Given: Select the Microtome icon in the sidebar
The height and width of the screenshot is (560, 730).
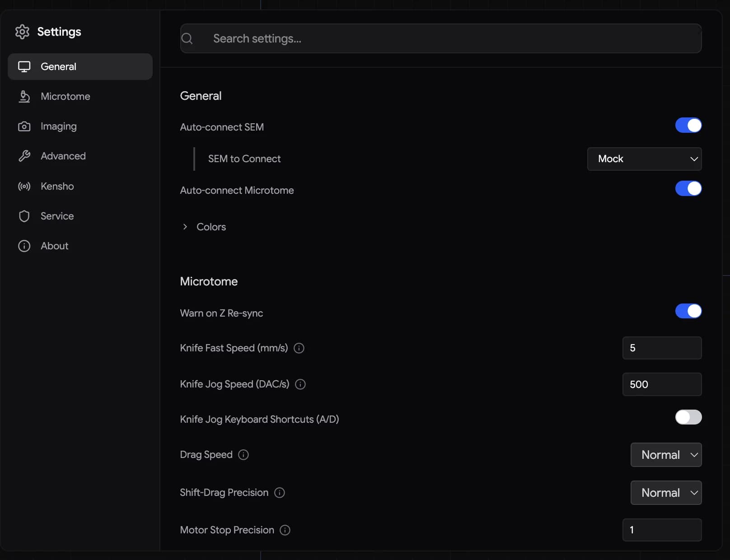Looking at the screenshot, I should [x=24, y=96].
